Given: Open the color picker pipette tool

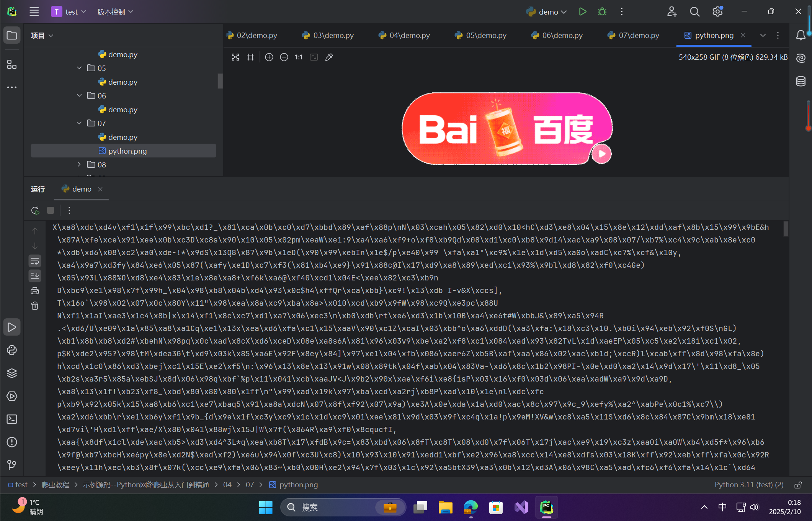Looking at the screenshot, I should (329, 57).
